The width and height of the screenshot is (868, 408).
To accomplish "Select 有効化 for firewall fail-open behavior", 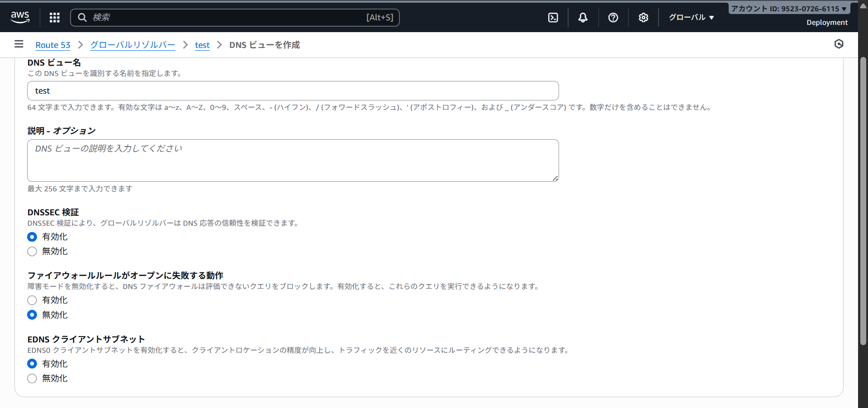I will pos(32,300).
